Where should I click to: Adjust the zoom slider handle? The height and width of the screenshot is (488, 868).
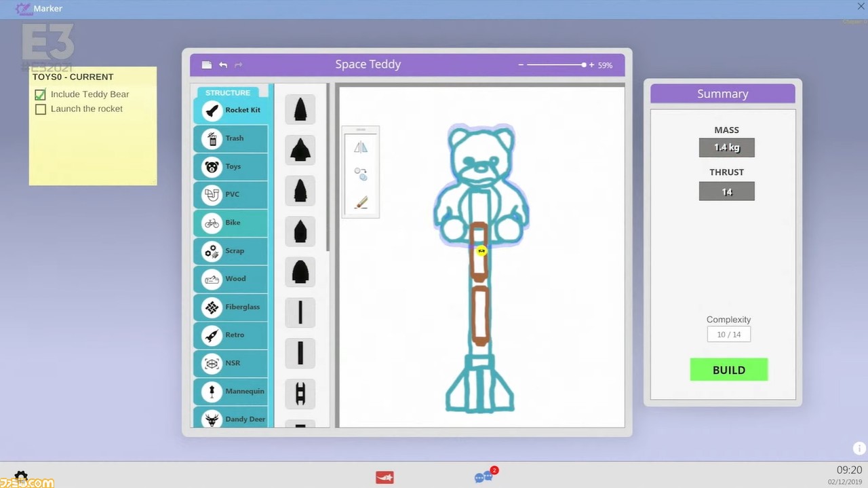point(584,65)
